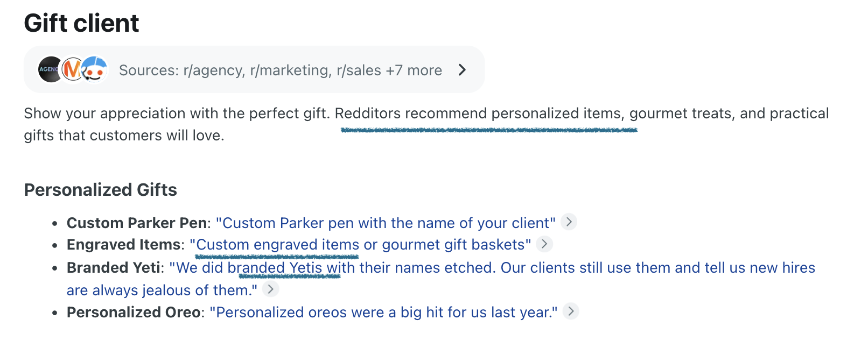Image resolution: width=868 pixels, height=355 pixels.
Task: Click the r/marketing "M" avatar icon
Action: [72, 69]
